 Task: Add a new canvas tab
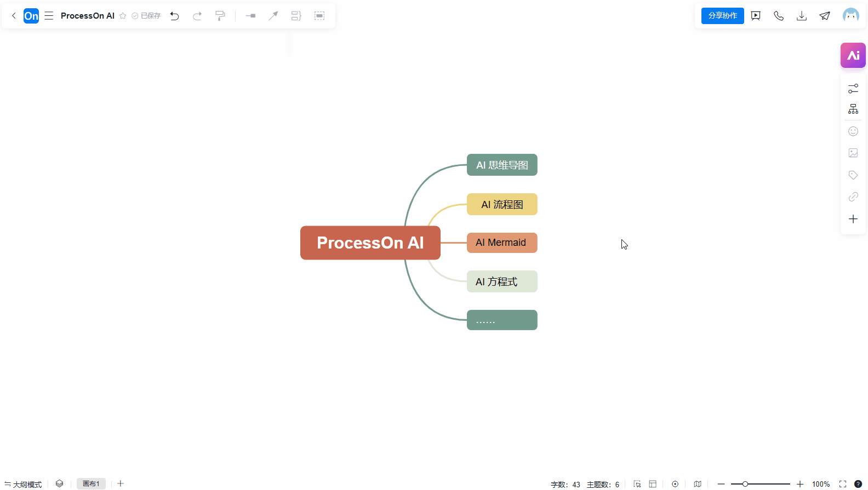click(121, 484)
